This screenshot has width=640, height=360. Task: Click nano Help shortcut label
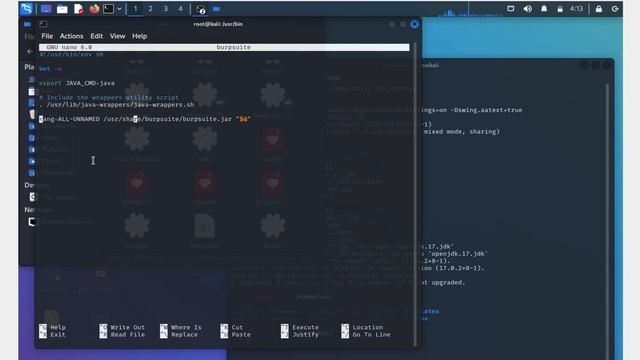coord(58,327)
